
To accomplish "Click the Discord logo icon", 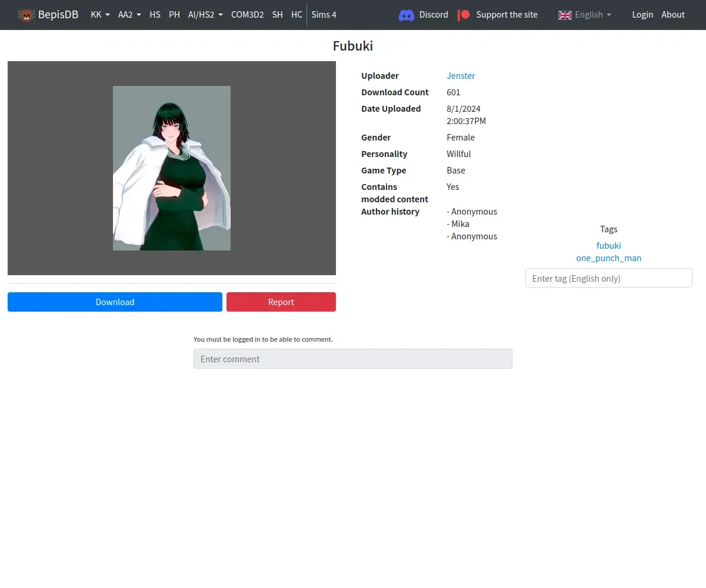I will click(407, 15).
